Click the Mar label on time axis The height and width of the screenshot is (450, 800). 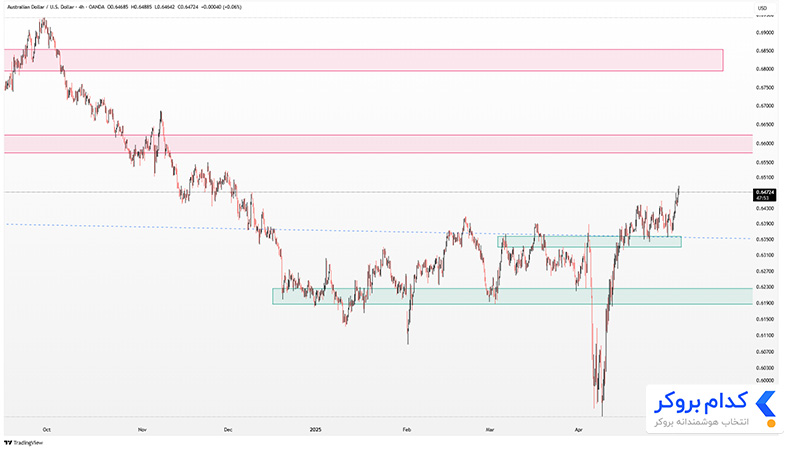[x=490, y=430]
